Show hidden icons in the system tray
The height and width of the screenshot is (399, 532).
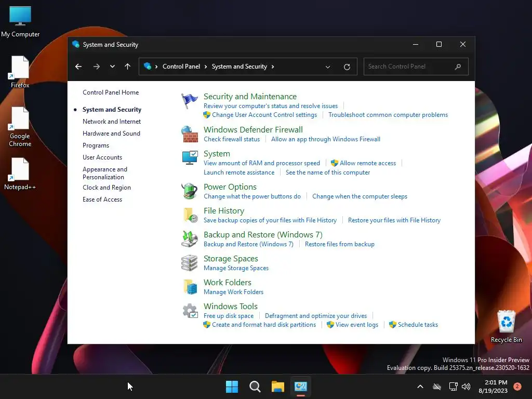(420, 387)
